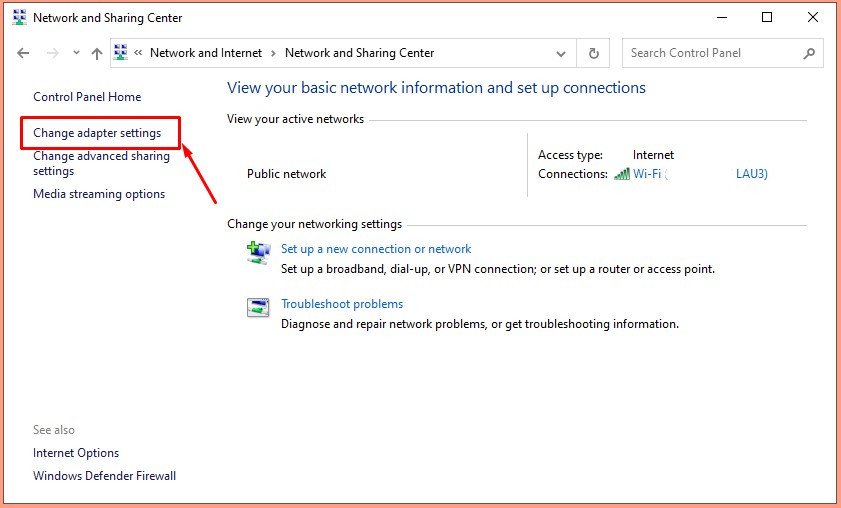
Task: Open the recent locations dropdown
Action: [76, 53]
